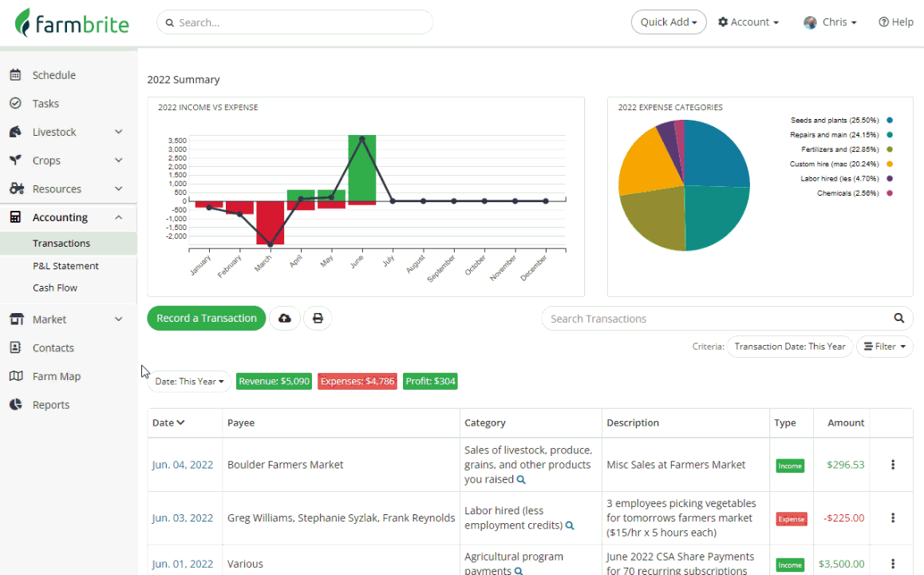The width and height of the screenshot is (924, 575).
Task: Open Cash Flow page
Action: (x=55, y=287)
